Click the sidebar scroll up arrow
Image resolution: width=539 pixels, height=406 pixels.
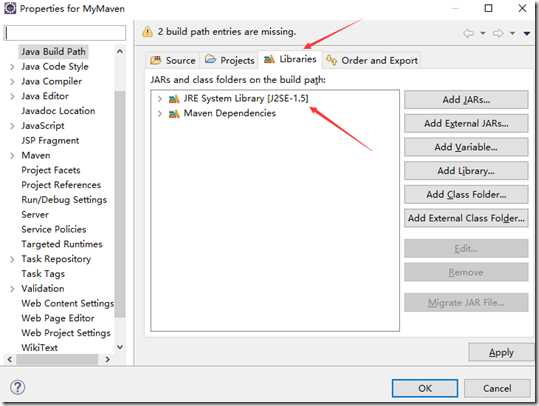pos(120,51)
